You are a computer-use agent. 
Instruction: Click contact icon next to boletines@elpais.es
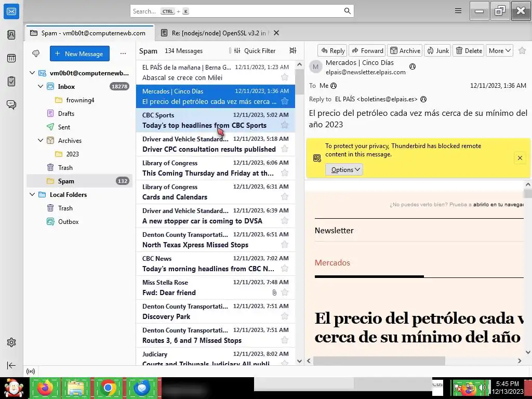click(423, 99)
